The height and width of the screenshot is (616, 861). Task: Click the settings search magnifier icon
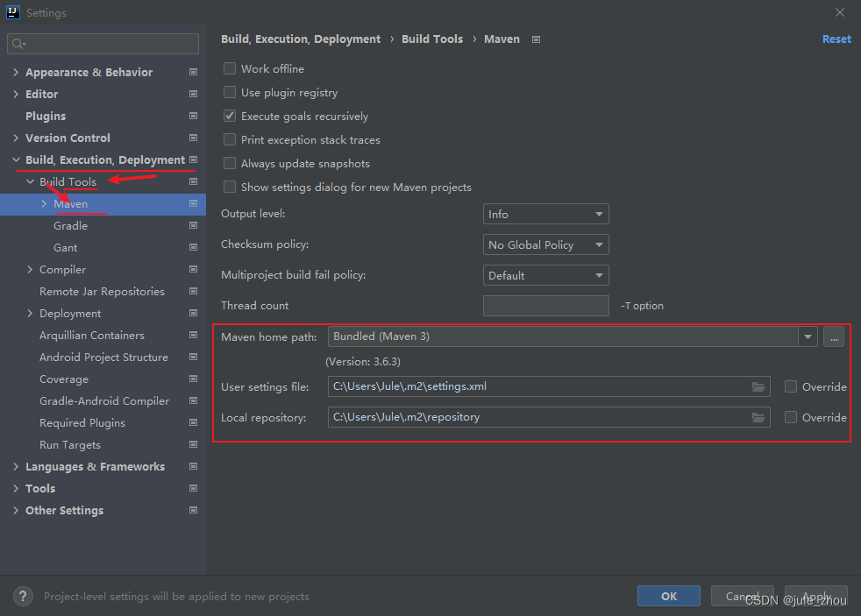(18, 44)
